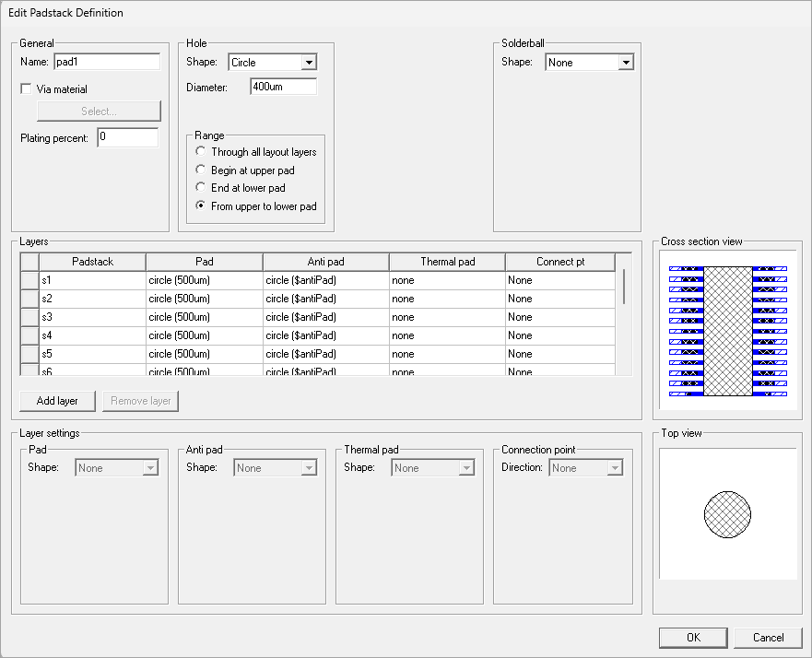Click the Pad cell in row s2

(x=205, y=299)
